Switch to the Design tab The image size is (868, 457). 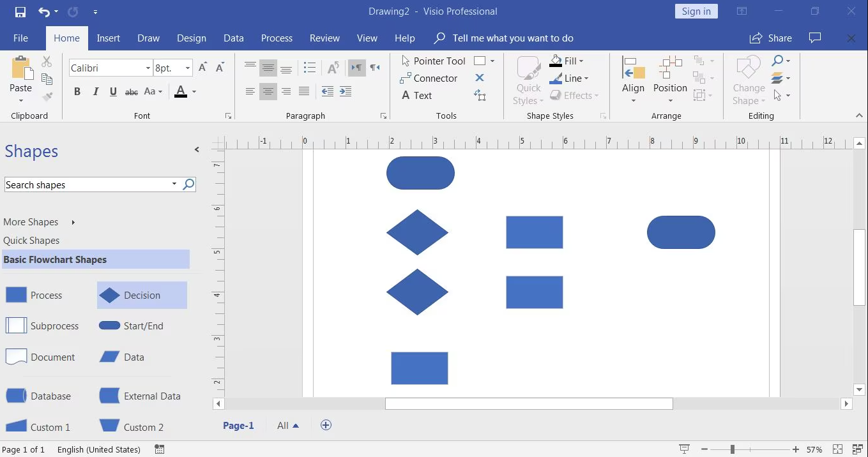(192, 38)
